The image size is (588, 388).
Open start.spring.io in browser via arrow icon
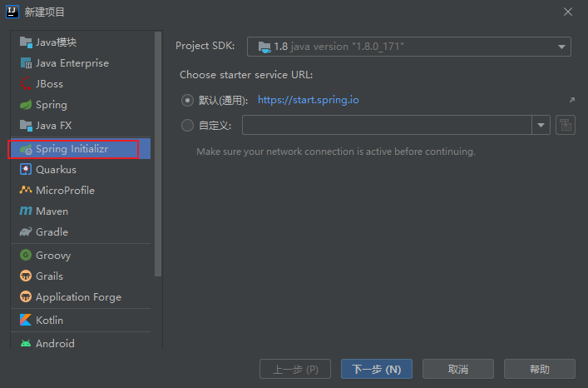[572, 100]
